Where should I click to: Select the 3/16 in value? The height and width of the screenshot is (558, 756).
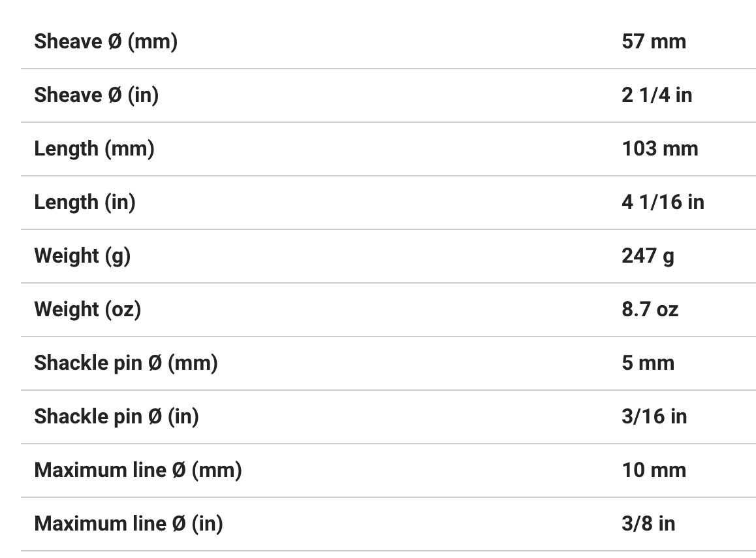pyautogui.click(x=654, y=416)
